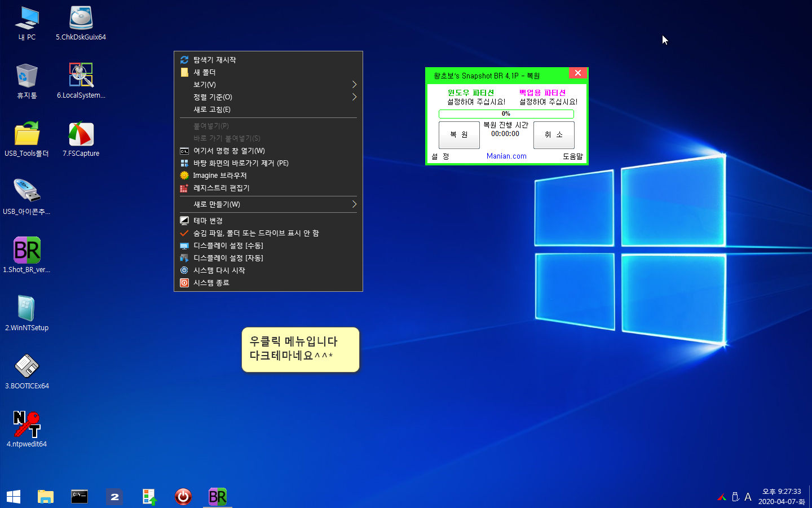Click the blue number 2 taskbar icon
This screenshot has width=812, height=508.
pyautogui.click(x=114, y=497)
